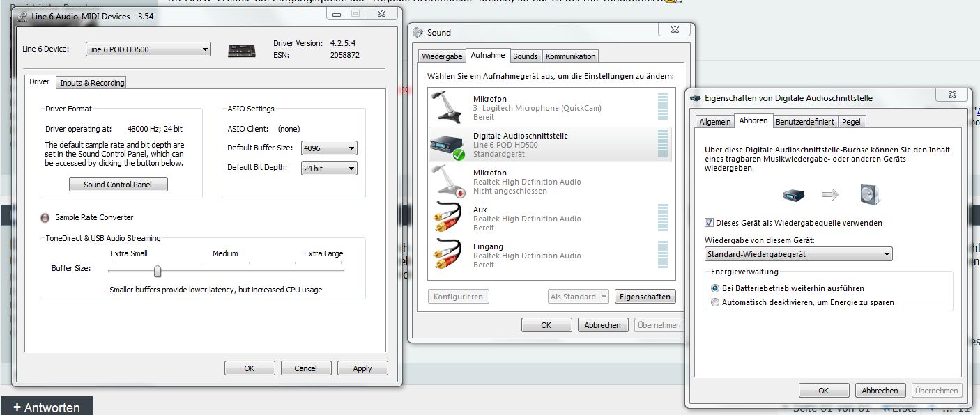
Task: Click Abbrechen in the Eigenschaften window
Action: coord(880,391)
